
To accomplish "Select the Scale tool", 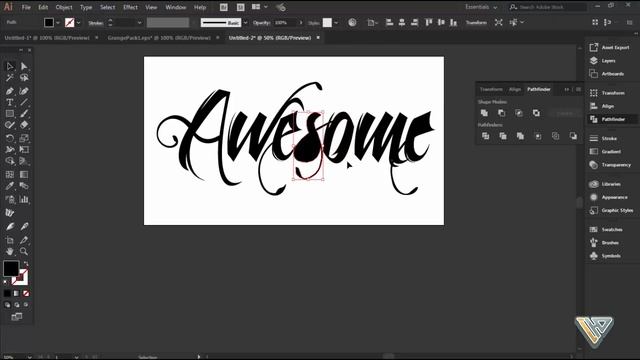I will pos(24,138).
